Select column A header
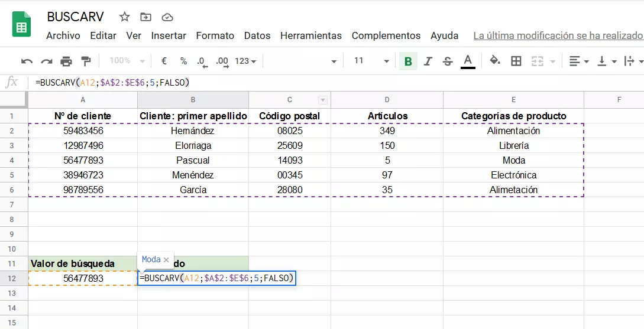The image size is (644, 329). [x=83, y=100]
